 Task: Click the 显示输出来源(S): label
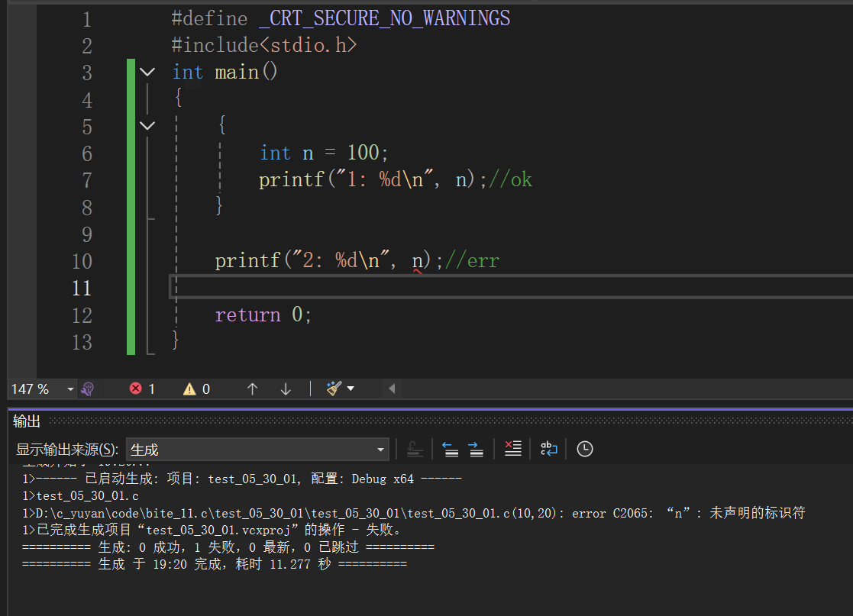(x=67, y=450)
